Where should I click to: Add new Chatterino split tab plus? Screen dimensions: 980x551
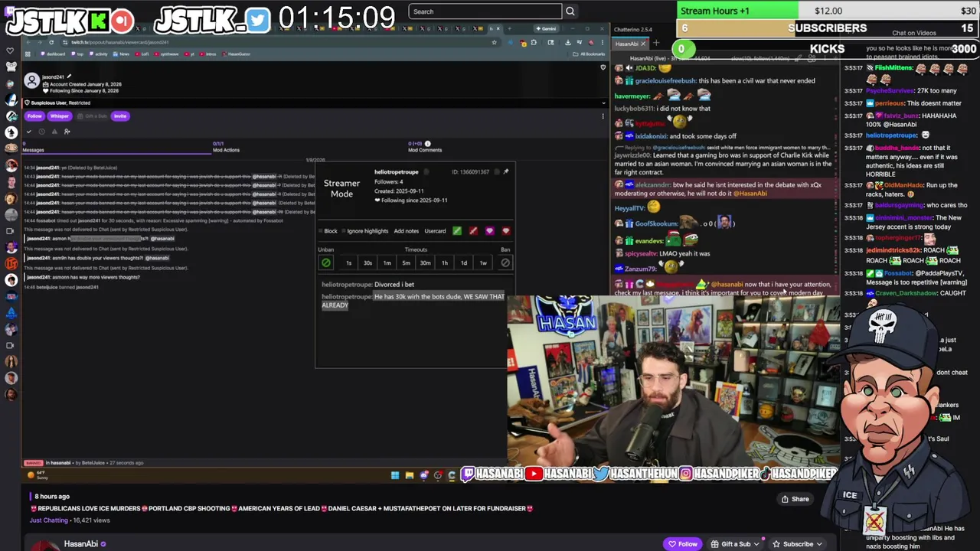coord(656,44)
